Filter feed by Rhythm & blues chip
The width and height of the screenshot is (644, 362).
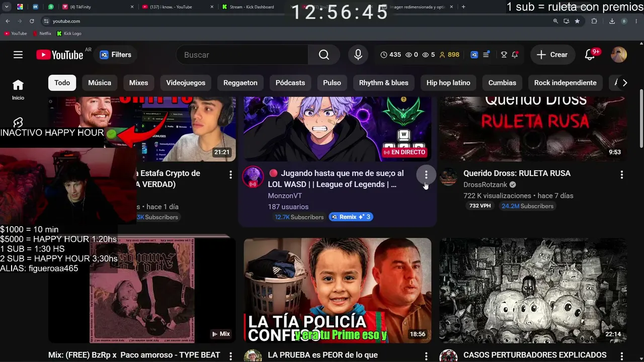click(x=384, y=82)
